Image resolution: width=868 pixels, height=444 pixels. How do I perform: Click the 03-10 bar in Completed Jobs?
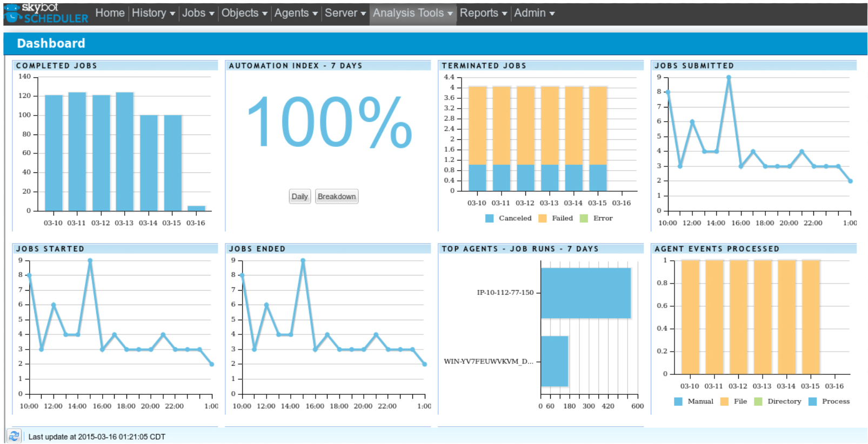[54, 153]
